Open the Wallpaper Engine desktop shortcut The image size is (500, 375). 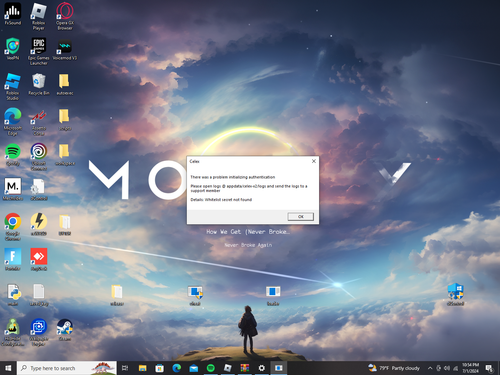point(39,332)
